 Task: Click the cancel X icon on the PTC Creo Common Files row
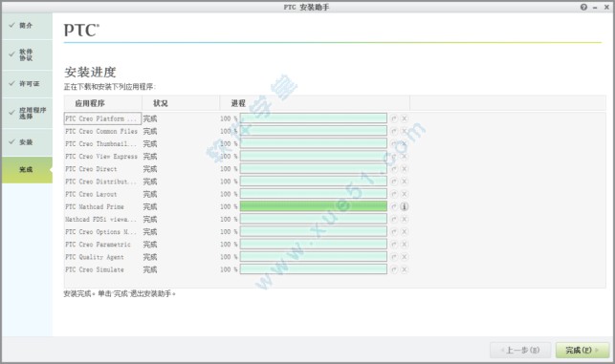point(405,131)
